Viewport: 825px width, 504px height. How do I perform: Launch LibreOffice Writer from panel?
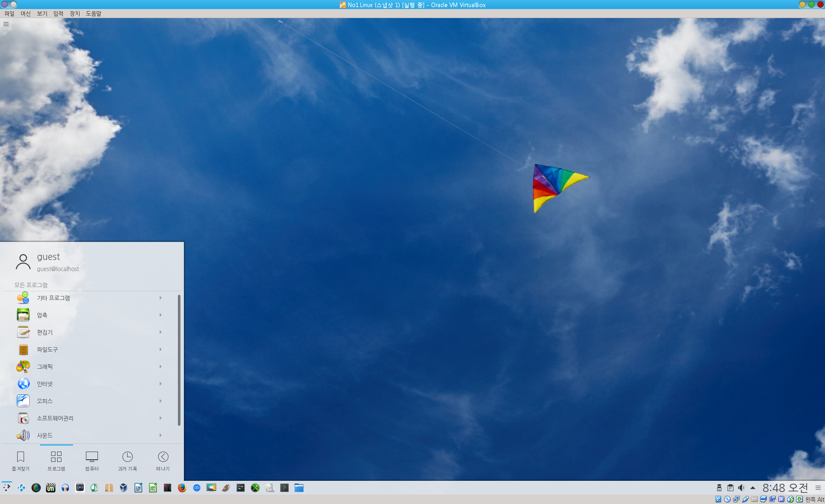(138, 488)
